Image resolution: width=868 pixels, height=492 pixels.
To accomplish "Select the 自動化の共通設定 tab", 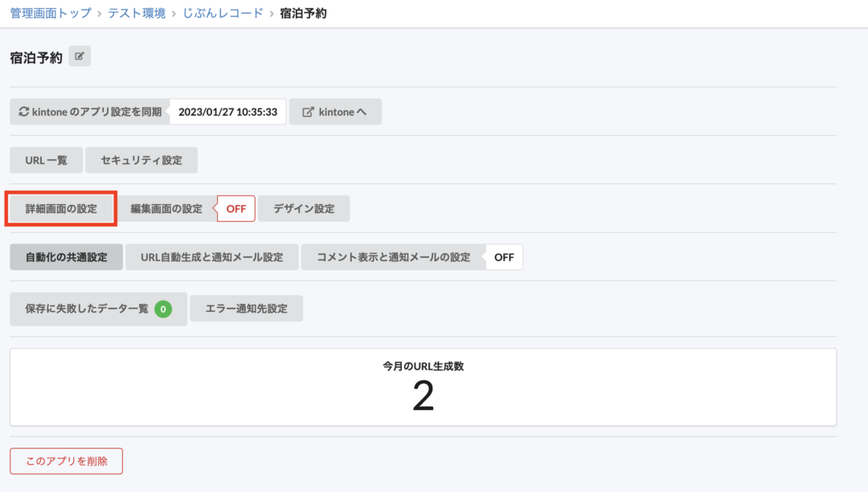I will 64,256.
